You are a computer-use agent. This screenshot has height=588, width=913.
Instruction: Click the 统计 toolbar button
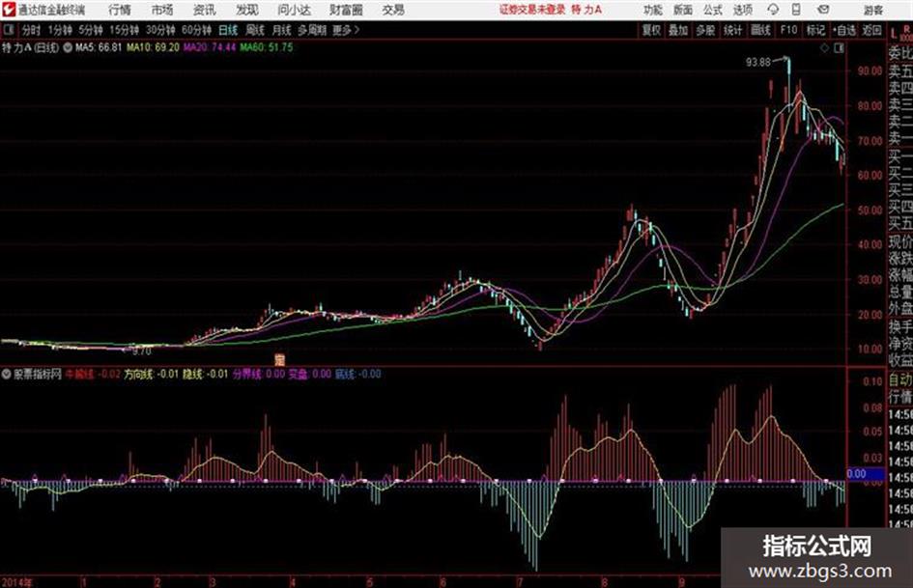click(732, 30)
